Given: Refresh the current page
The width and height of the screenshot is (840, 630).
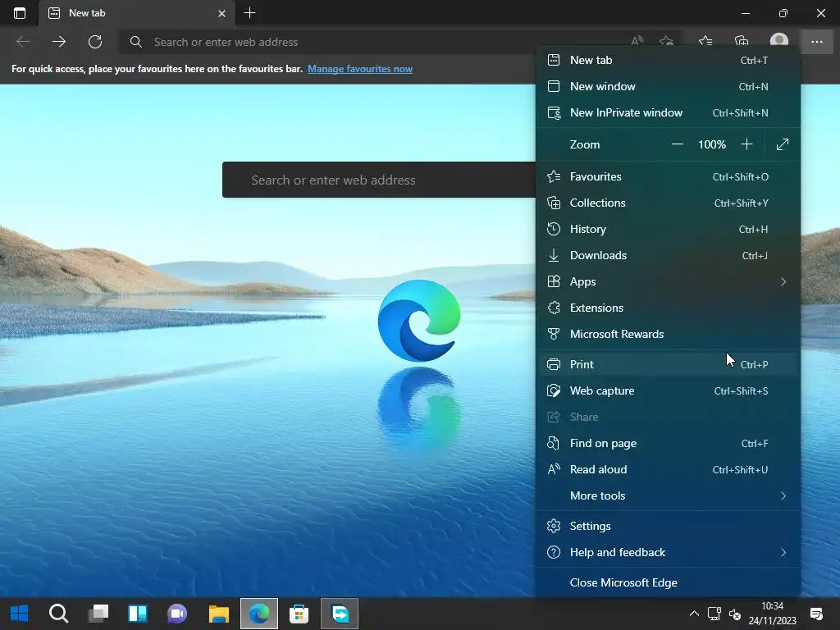Looking at the screenshot, I should click(x=95, y=42).
